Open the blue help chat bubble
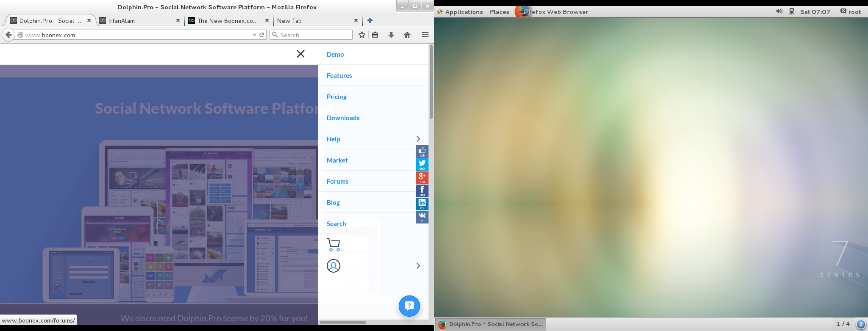 pyautogui.click(x=409, y=306)
